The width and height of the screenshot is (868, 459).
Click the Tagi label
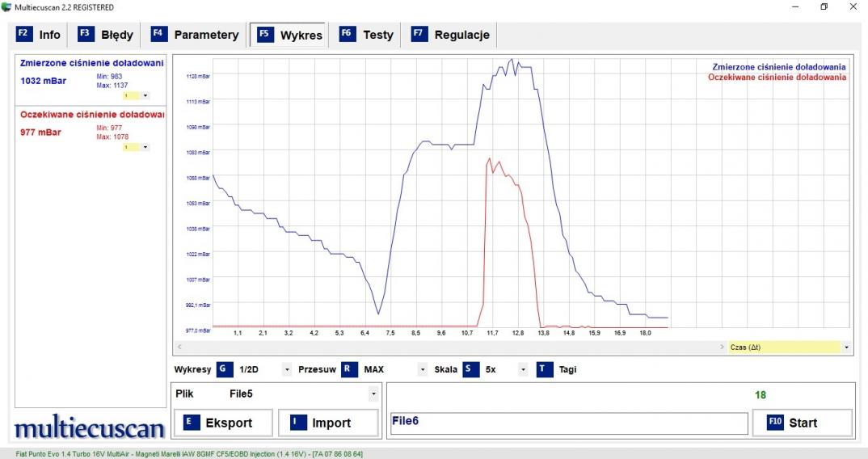click(567, 369)
